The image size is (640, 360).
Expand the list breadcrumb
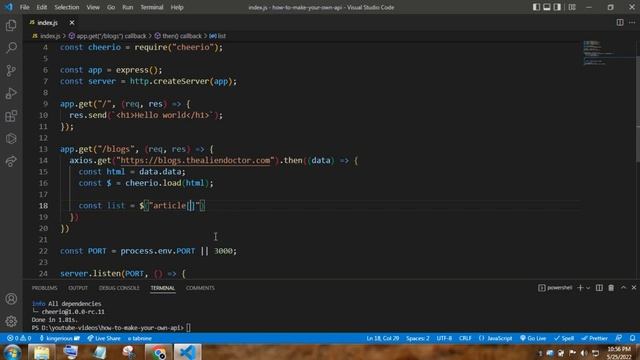point(218,36)
